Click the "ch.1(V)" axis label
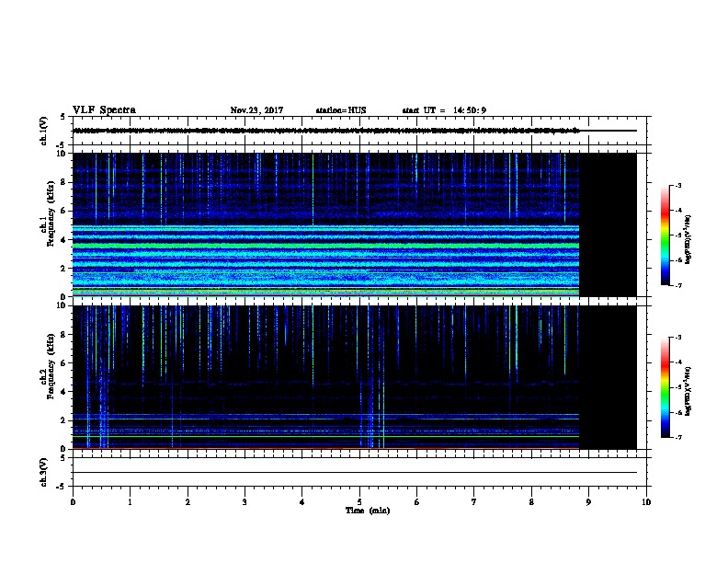The width and height of the screenshot is (728, 563). coord(43,131)
